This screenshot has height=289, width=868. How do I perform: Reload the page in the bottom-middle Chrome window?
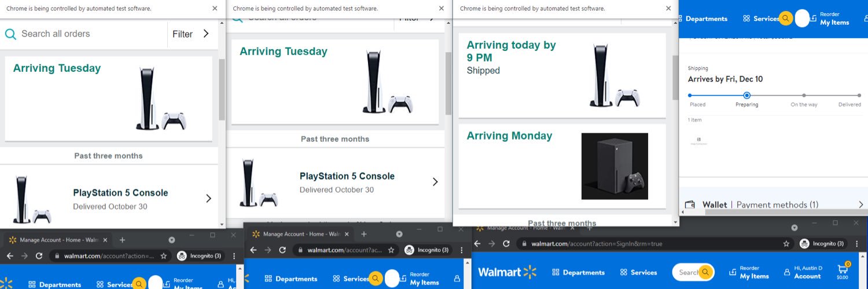[x=282, y=250]
